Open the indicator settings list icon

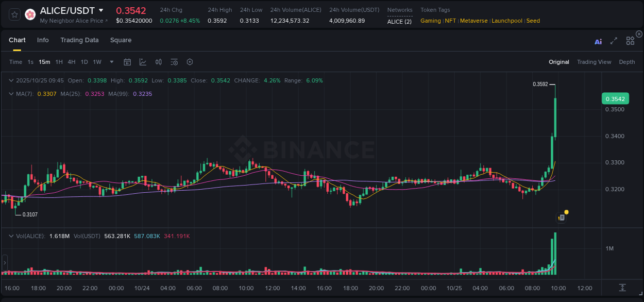pos(174,62)
